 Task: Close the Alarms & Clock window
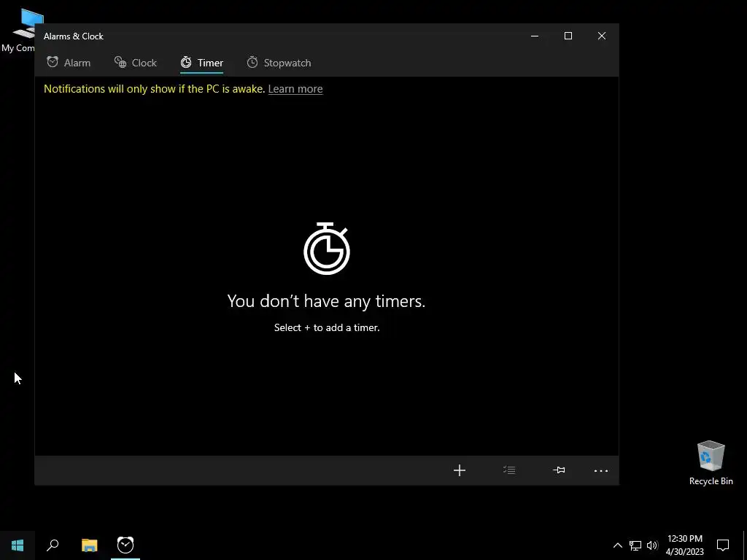pyautogui.click(x=602, y=36)
